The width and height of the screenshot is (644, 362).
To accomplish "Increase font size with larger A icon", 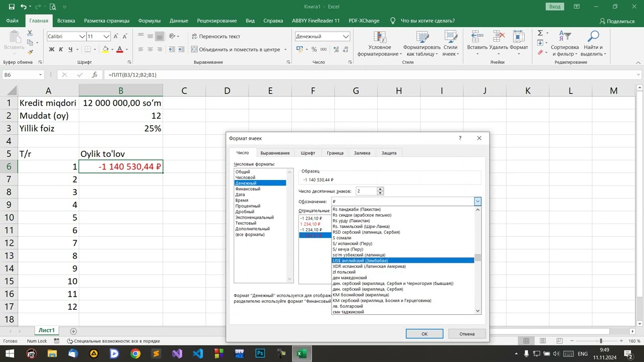I will click(116, 36).
